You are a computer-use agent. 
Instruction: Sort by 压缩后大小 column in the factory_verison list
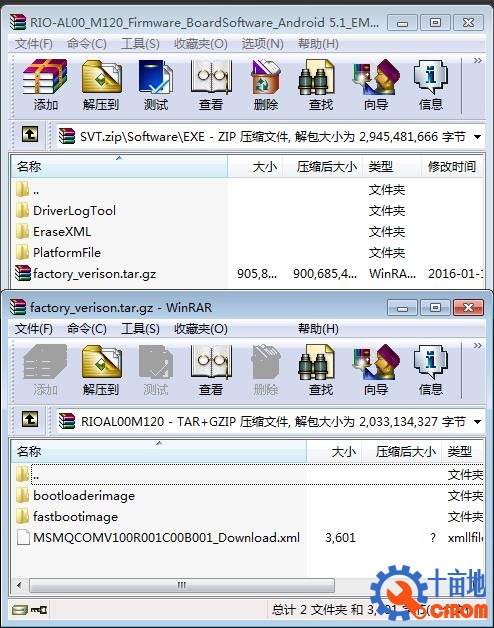[x=401, y=451]
